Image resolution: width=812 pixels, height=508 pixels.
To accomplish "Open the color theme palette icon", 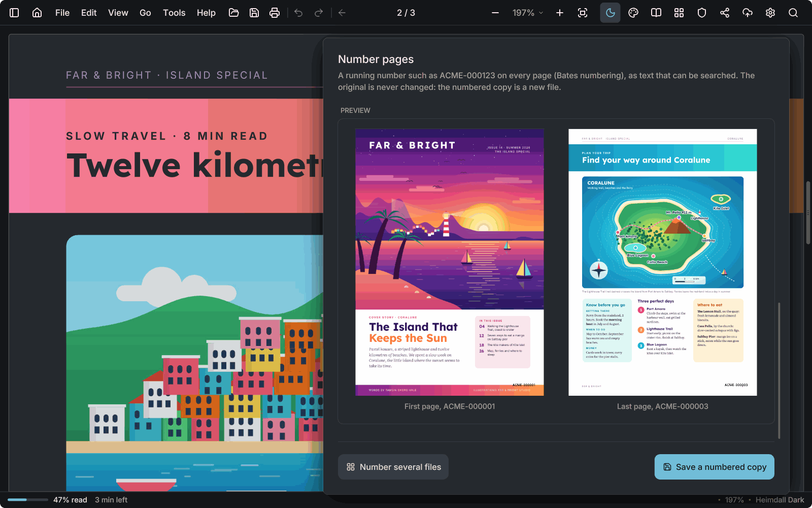I will tap(633, 13).
